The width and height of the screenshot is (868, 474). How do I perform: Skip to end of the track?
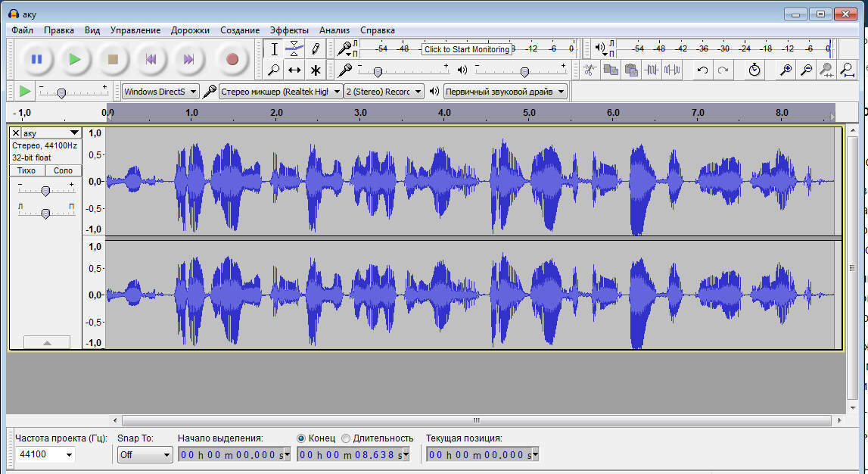(x=188, y=59)
